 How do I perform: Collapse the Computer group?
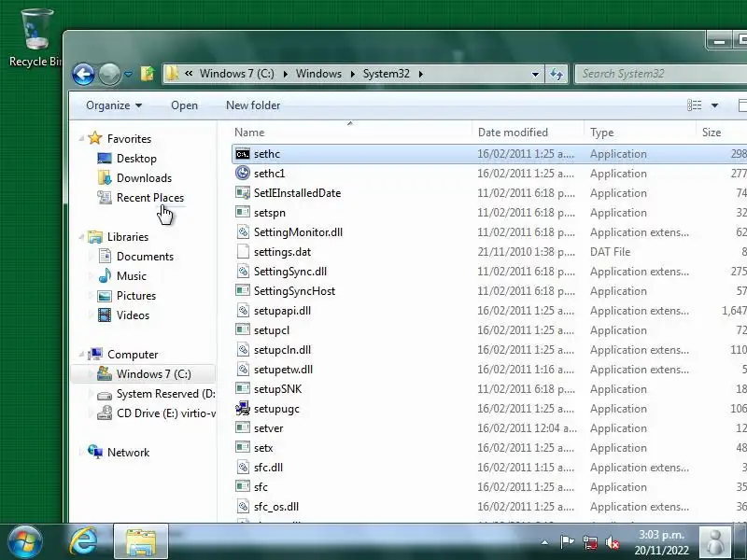[x=81, y=354]
